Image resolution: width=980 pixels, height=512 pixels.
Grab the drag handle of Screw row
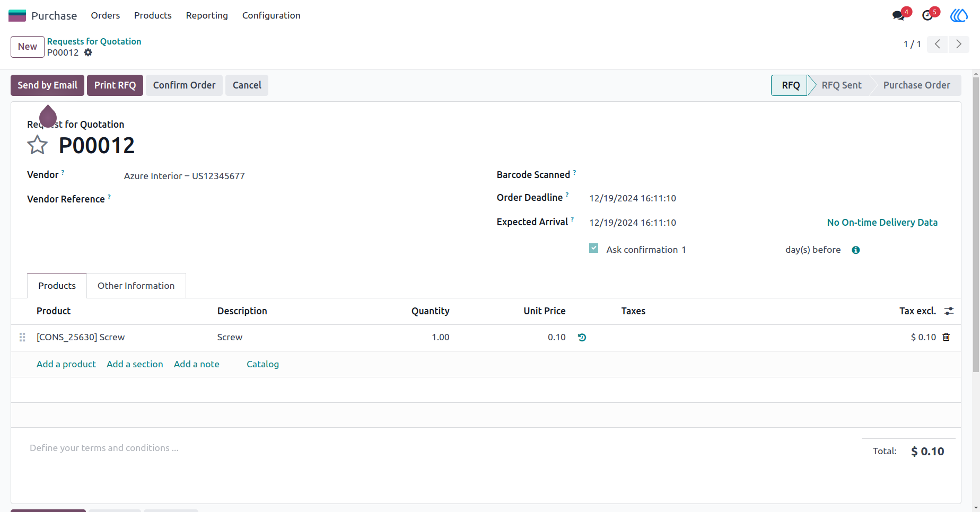22,337
